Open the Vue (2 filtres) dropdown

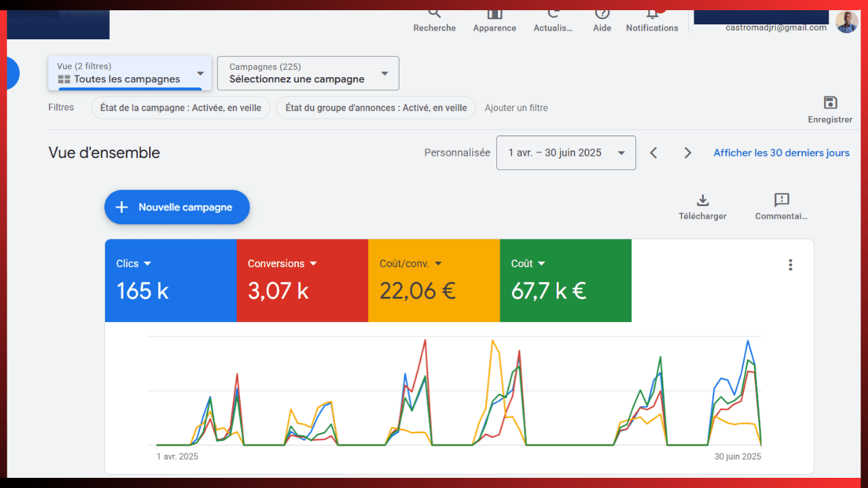pyautogui.click(x=130, y=73)
